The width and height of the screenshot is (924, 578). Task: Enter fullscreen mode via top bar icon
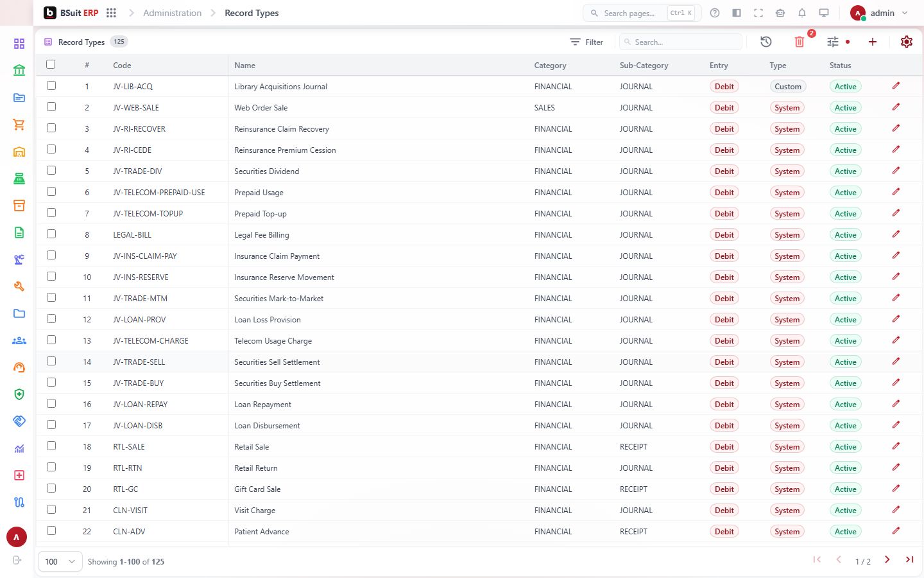(758, 13)
